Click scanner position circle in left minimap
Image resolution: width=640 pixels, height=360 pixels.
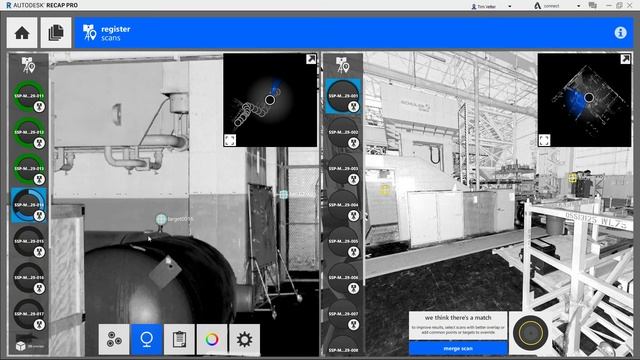click(269, 100)
